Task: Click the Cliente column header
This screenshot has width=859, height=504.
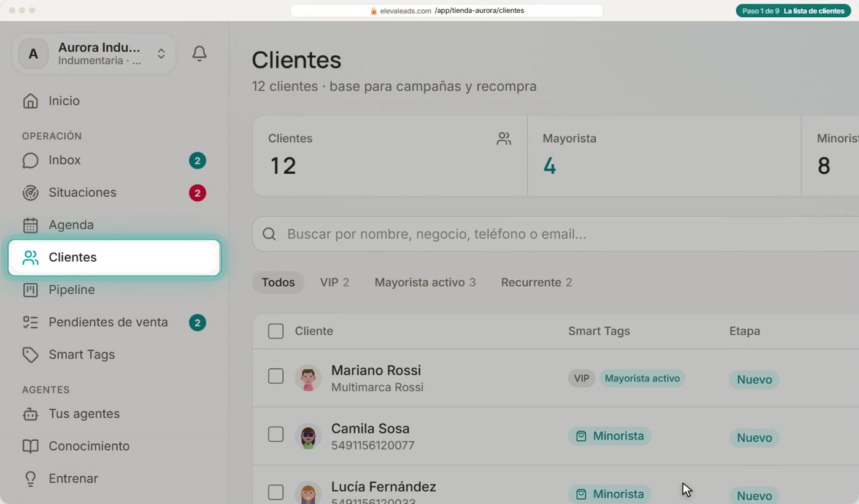Action: coord(314,331)
